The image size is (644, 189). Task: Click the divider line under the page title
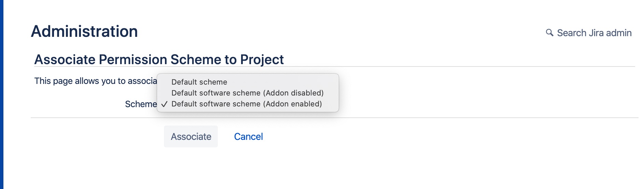click(444, 67)
